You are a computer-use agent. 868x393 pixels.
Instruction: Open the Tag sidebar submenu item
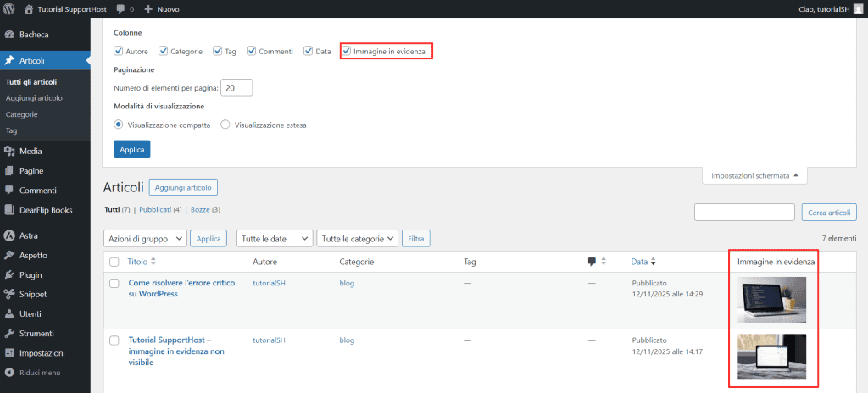click(x=12, y=131)
